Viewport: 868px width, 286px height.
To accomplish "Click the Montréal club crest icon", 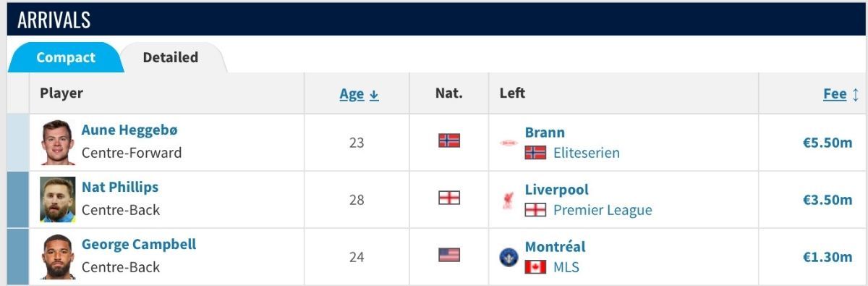I will click(509, 257).
